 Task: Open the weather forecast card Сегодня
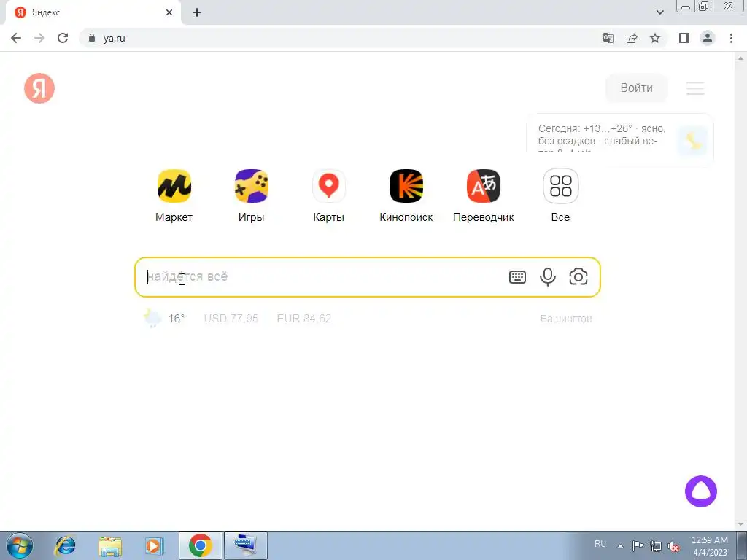click(620, 140)
